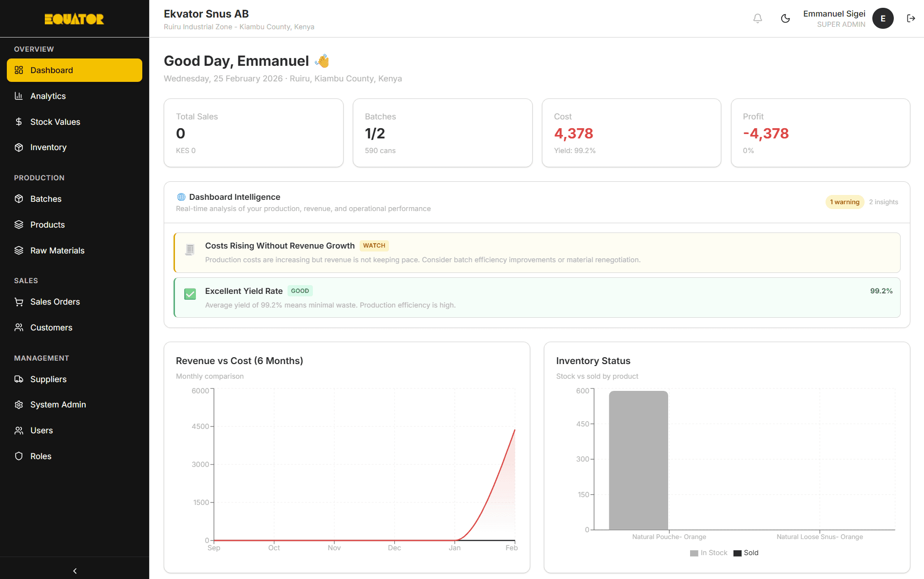Click the GOOD tag on yield rate
Viewport: 924px width, 579px height.
[300, 291]
